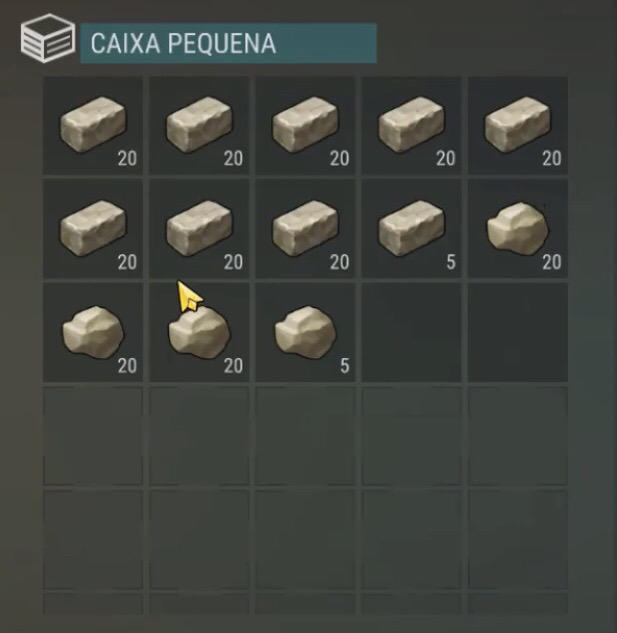Tap second brick stack in second row

pos(199,229)
